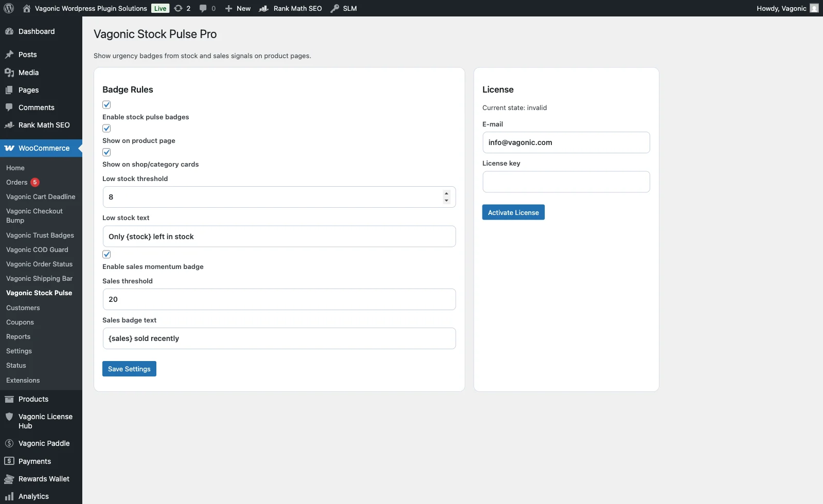Image resolution: width=823 pixels, height=504 pixels.
Task: Click the Vagonic License Hub shield icon
Action: pos(9,417)
